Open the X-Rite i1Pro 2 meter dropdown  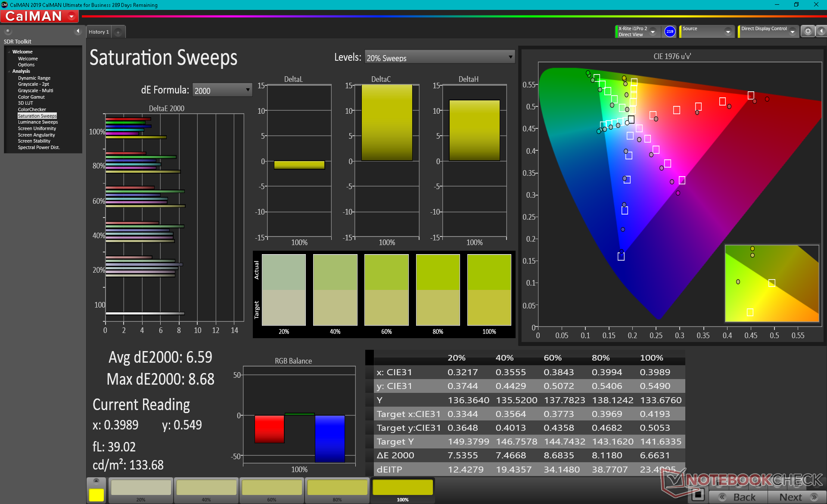[x=653, y=32]
